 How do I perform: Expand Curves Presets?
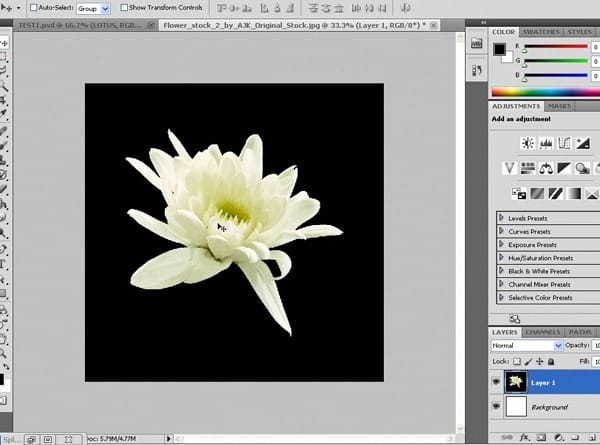tap(501, 231)
